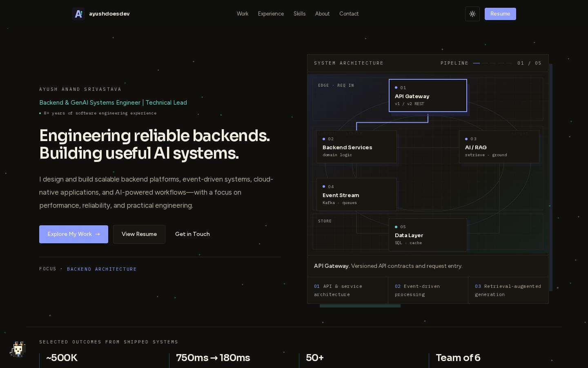Click the Explore My Work button
This screenshot has height=368, width=588.
pos(73,234)
